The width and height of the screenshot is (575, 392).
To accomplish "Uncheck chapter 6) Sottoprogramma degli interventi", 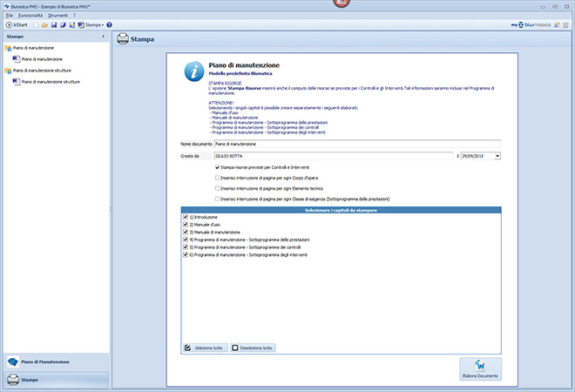I will 186,255.
